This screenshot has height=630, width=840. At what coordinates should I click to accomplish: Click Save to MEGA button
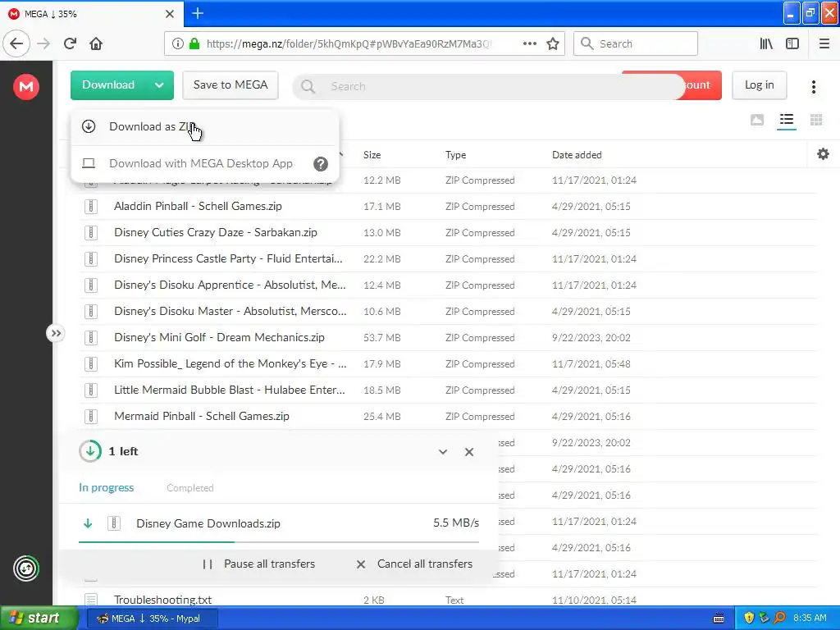pyautogui.click(x=231, y=85)
